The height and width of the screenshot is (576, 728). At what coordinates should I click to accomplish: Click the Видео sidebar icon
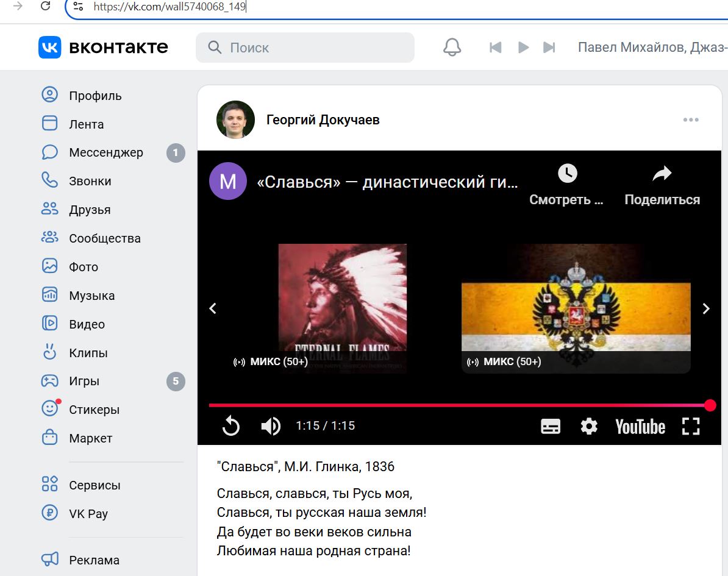tap(49, 323)
